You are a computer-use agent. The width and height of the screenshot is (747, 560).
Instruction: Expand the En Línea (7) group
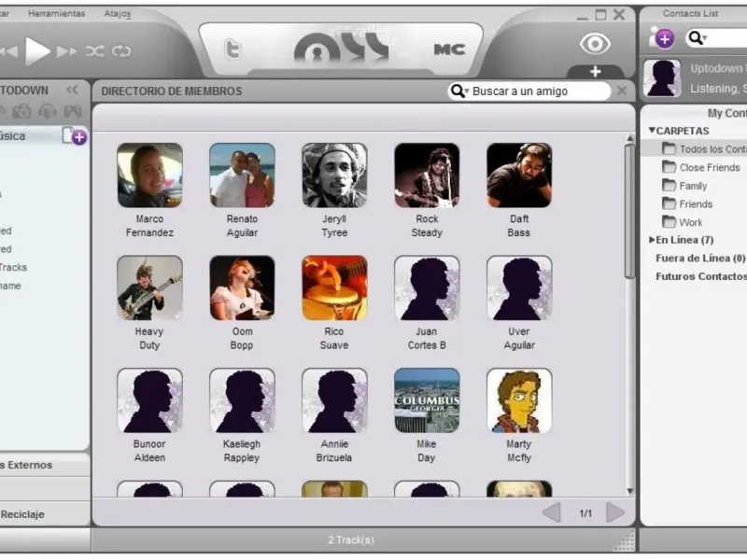pyautogui.click(x=652, y=240)
